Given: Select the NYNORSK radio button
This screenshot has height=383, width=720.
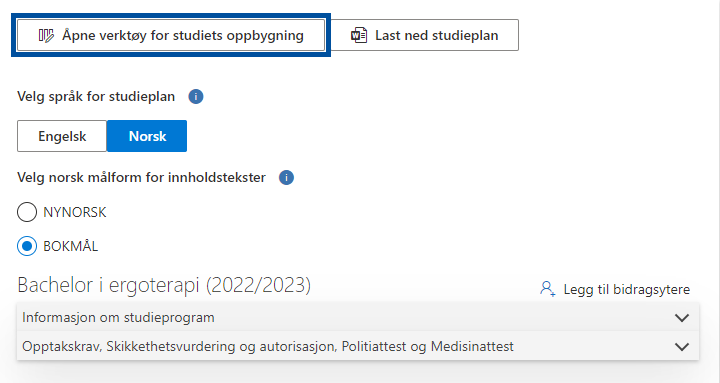Looking at the screenshot, I should [x=27, y=212].
